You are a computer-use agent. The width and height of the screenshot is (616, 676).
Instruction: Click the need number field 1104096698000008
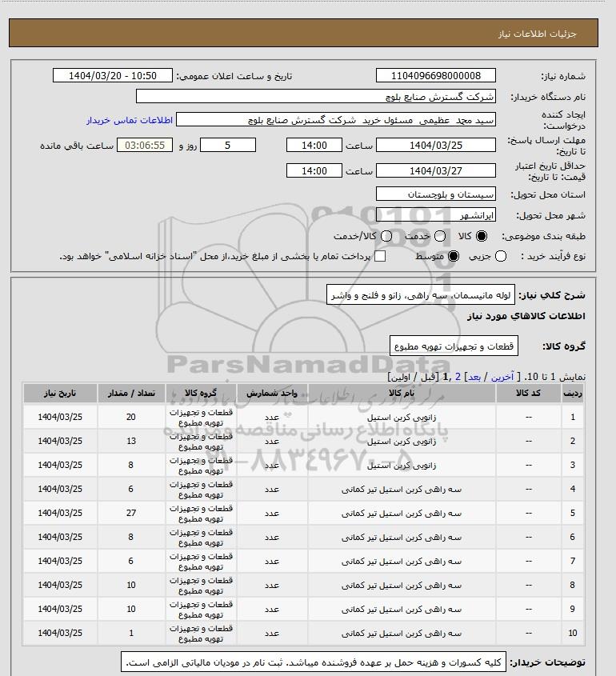click(436, 75)
